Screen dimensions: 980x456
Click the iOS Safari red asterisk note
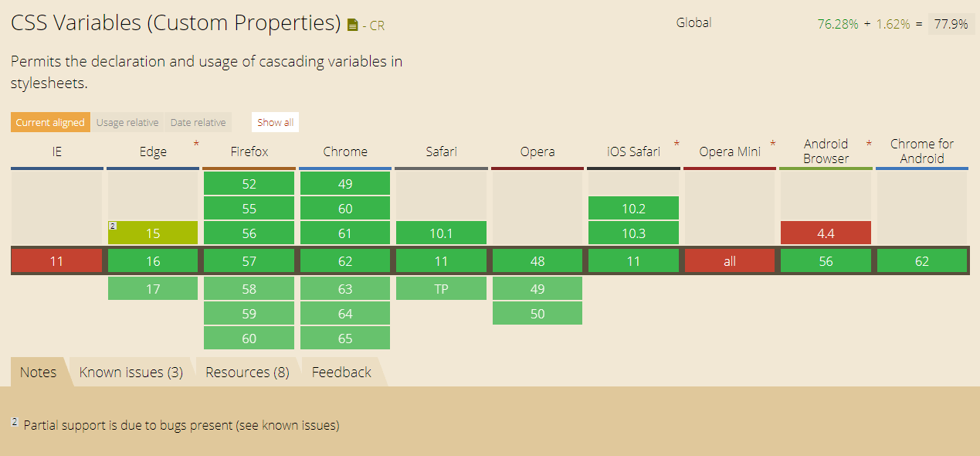point(677,145)
